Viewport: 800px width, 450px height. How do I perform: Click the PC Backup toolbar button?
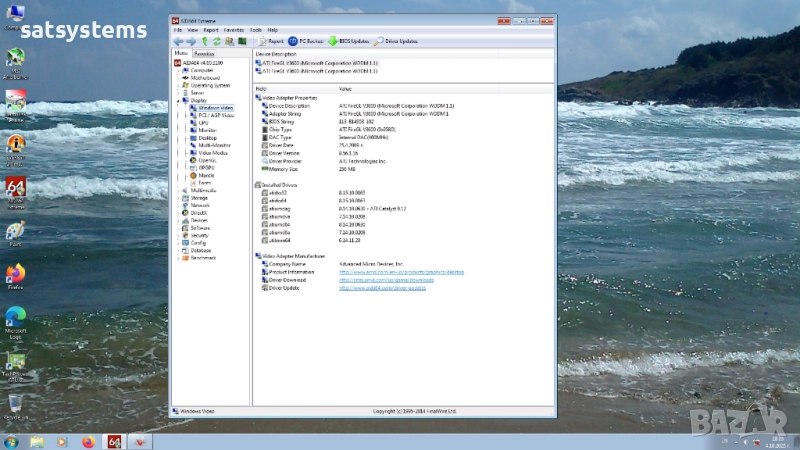pos(305,41)
